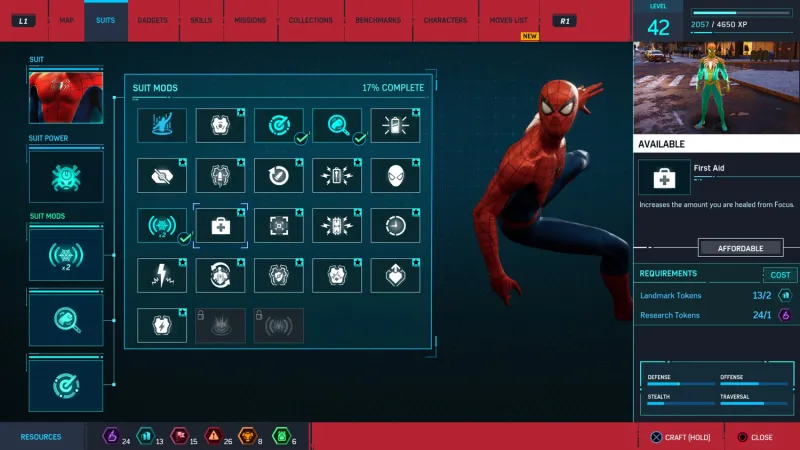Viewport: 800px width, 450px height.
Task: Click the first locked suit mod slot
Action: coord(220,325)
